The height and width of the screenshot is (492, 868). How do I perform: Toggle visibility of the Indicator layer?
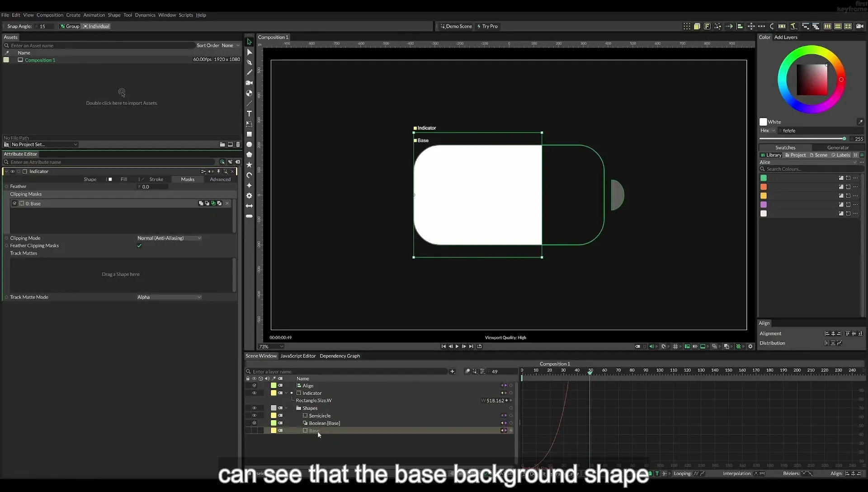(254, 393)
